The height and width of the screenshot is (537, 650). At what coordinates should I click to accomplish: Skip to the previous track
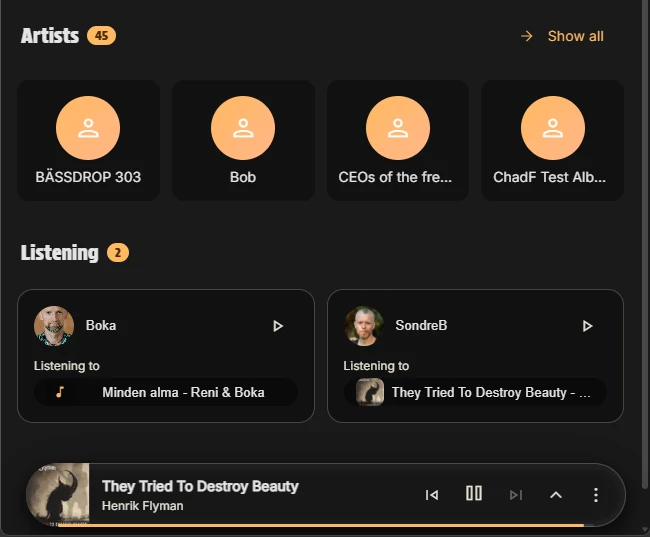(x=432, y=494)
